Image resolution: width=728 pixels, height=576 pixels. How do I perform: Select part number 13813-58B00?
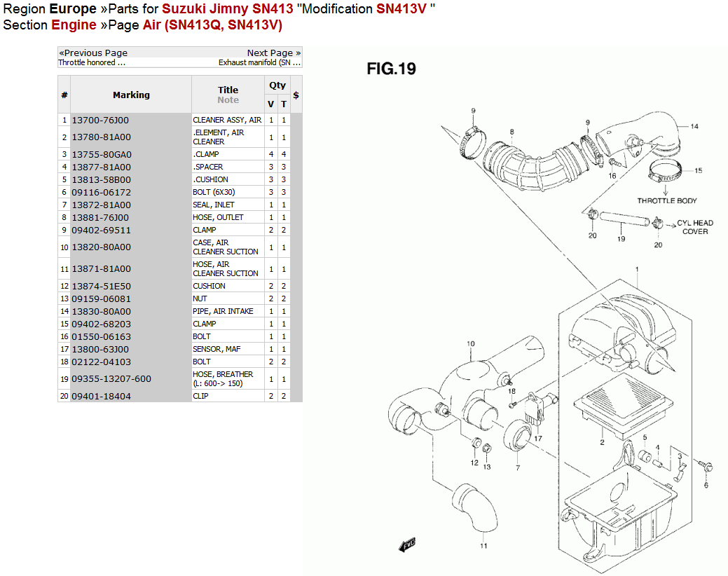(x=101, y=179)
